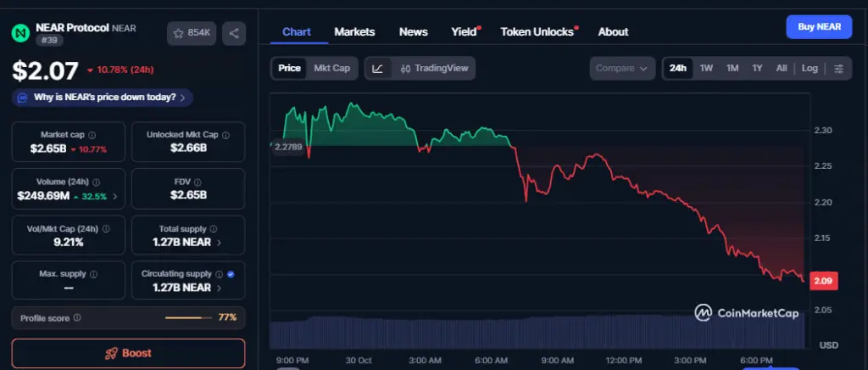This screenshot has width=868, height=370.
Task: Set chart range to 1Y
Action: point(757,69)
